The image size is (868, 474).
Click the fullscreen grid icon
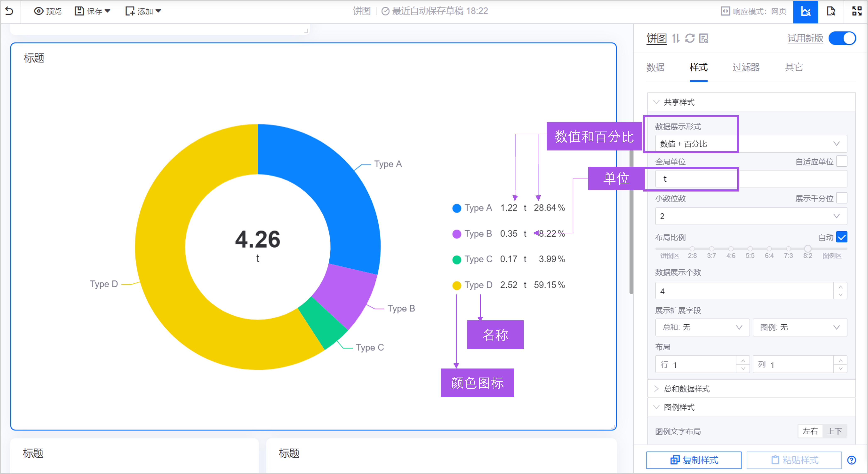point(857,11)
